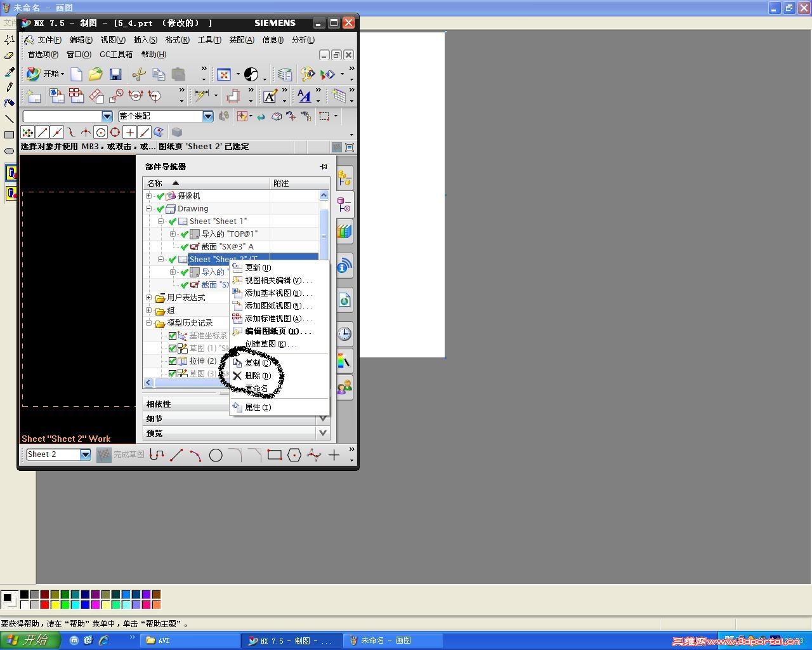Click the Standard Views icon with red squares
Image resolution: width=812 pixels, height=650 pixels.
(x=77, y=96)
